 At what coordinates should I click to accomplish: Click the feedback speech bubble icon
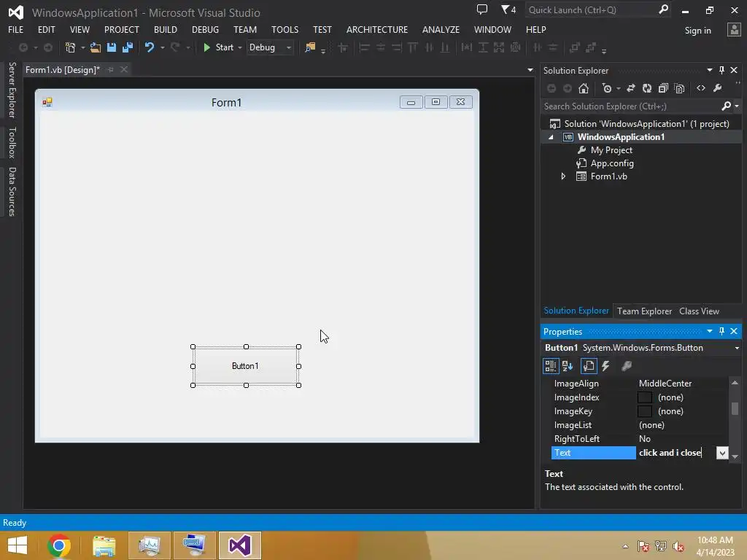click(x=482, y=9)
